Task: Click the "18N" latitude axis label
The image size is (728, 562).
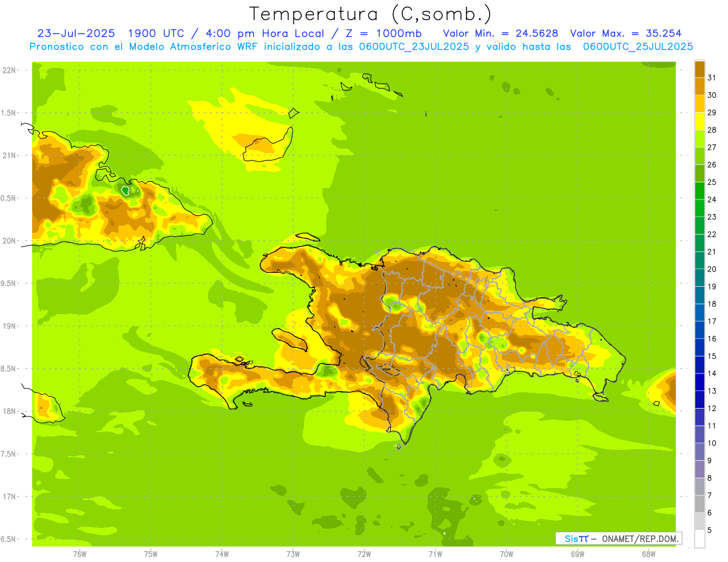Action: coord(8,412)
